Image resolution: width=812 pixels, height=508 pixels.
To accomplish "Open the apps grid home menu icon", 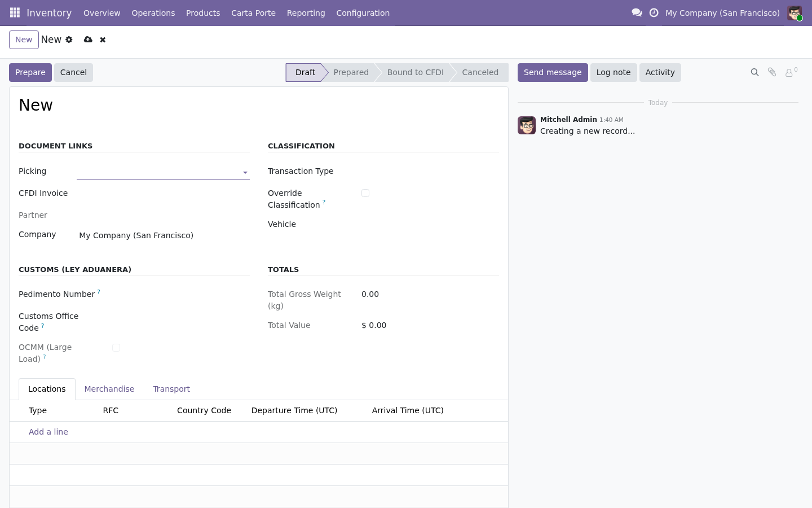I will point(15,12).
